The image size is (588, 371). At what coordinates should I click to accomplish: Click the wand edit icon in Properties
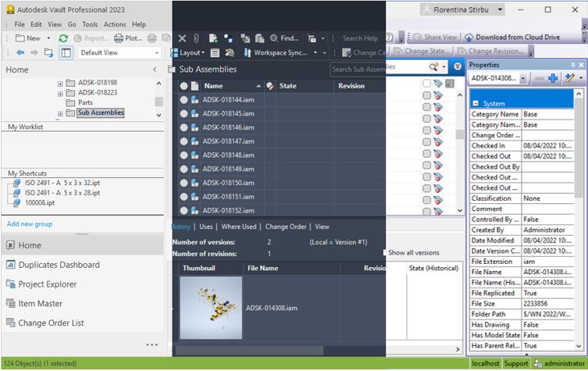[x=569, y=78]
